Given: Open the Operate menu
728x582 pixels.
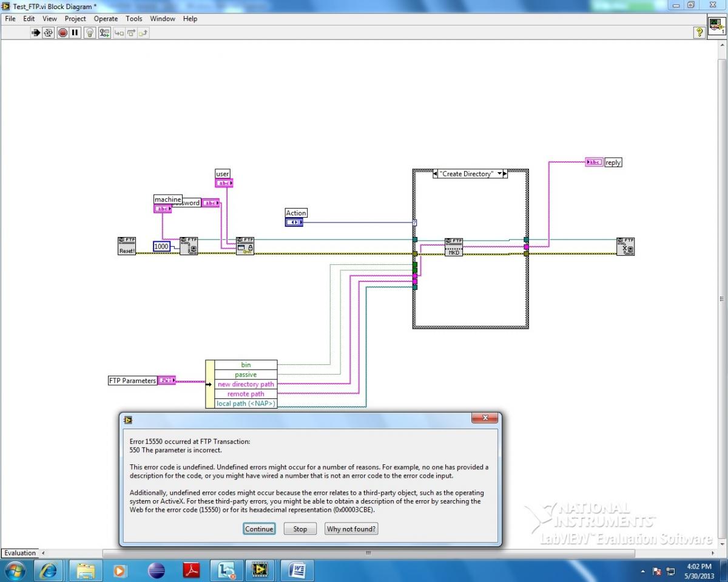Looking at the screenshot, I should (106, 19).
